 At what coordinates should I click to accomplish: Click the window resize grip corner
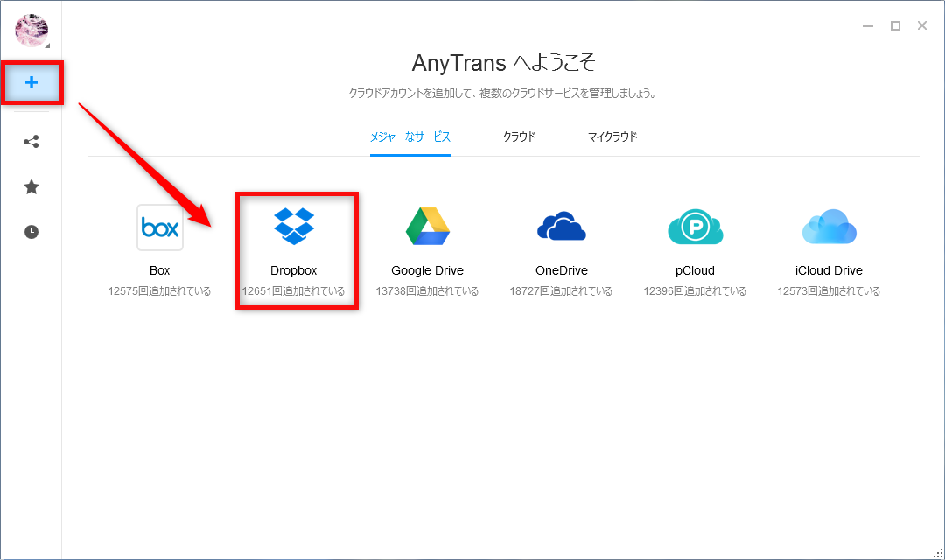coord(938,553)
